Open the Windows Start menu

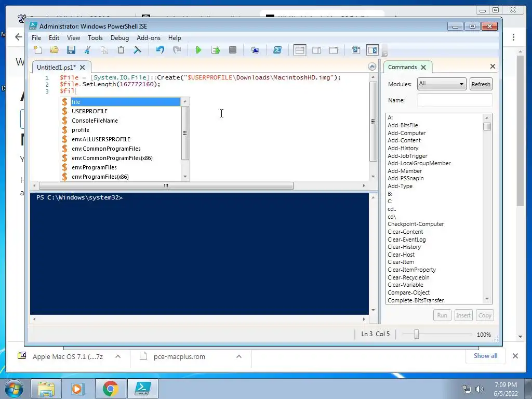coord(14,389)
